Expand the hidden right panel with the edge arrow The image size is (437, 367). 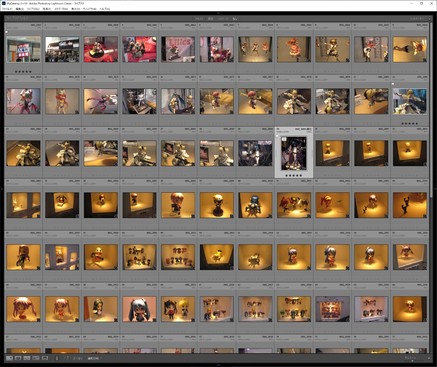(435, 189)
